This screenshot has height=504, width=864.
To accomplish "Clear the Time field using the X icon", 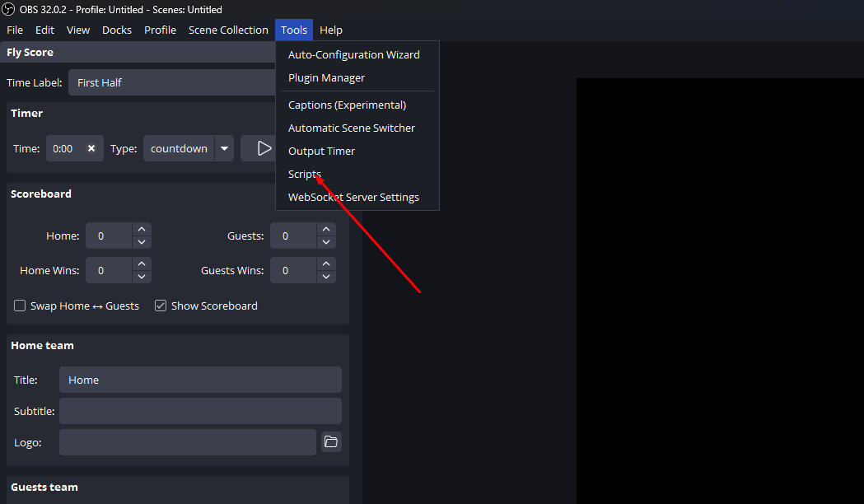I will point(90,148).
